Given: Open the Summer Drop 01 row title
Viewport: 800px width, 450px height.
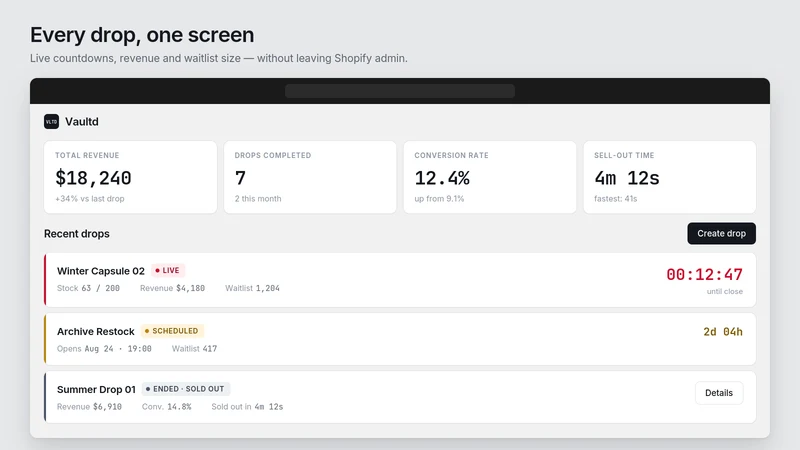Looking at the screenshot, I should [x=96, y=389].
